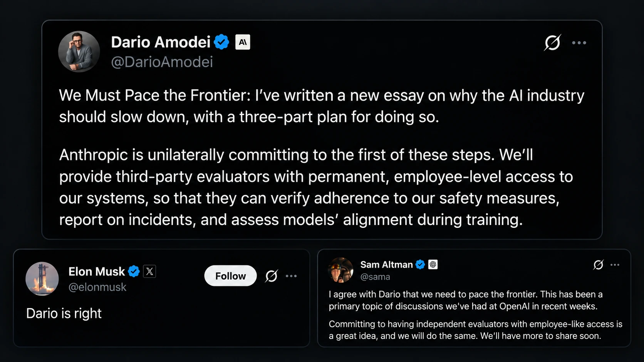Follow Elon Musk

pyautogui.click(x=230, y=276)
